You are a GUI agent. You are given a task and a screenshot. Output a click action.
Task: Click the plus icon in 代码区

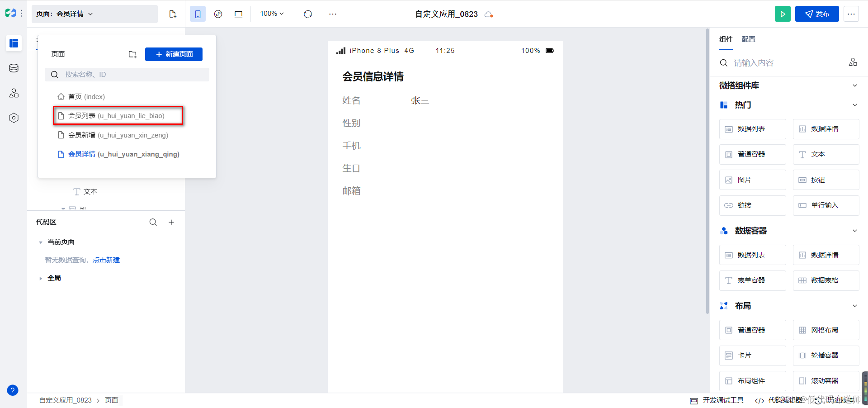[x=171, y=222]
